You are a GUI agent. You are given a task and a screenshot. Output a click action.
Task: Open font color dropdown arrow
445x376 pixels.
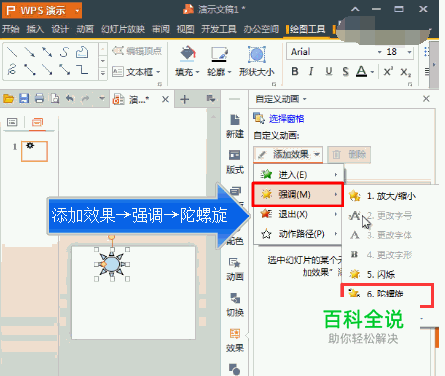click(372, 72)
